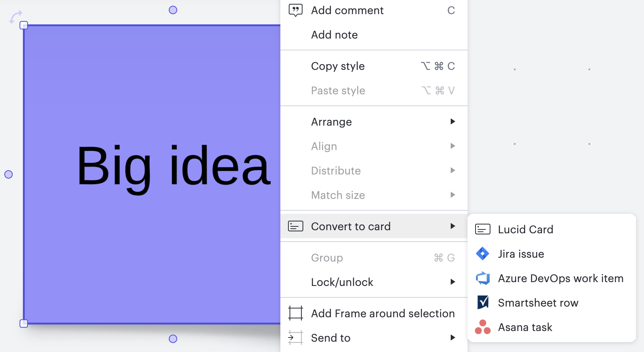The height and width of the screenshot is (352, 644).
Task: Choose Copy style from the context menu
Action: click(338, 66)
